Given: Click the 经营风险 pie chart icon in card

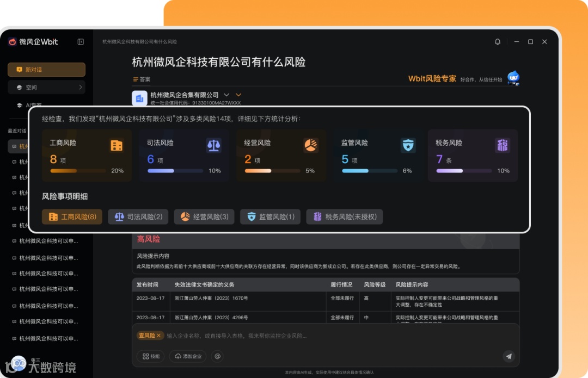Looking at the screenshot, I should coord(311,145).
